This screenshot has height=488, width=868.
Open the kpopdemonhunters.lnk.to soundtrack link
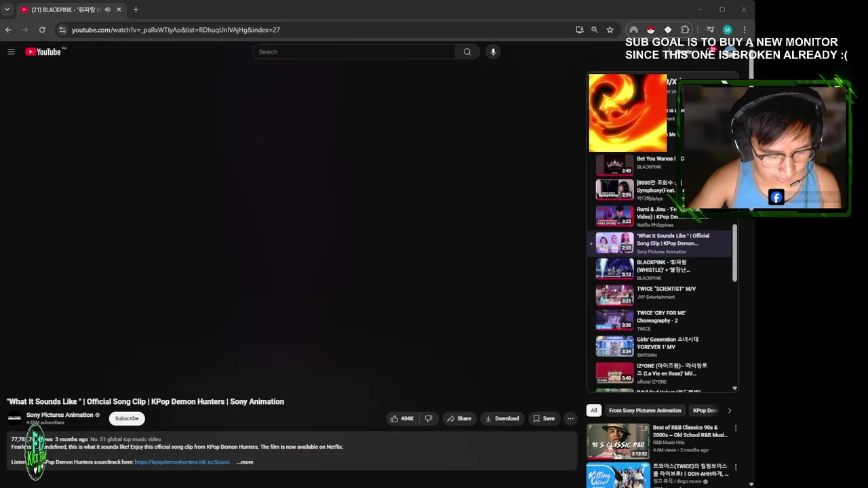[182, 462]
